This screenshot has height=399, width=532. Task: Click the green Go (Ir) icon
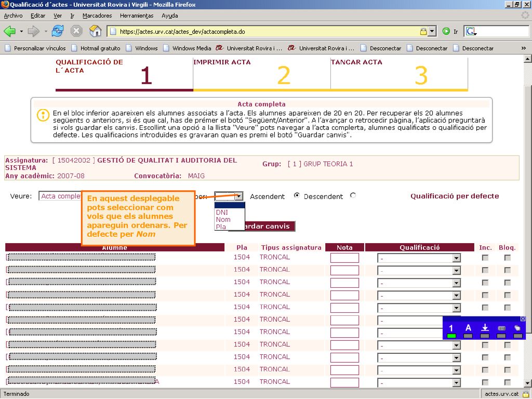tap(446, 32)
